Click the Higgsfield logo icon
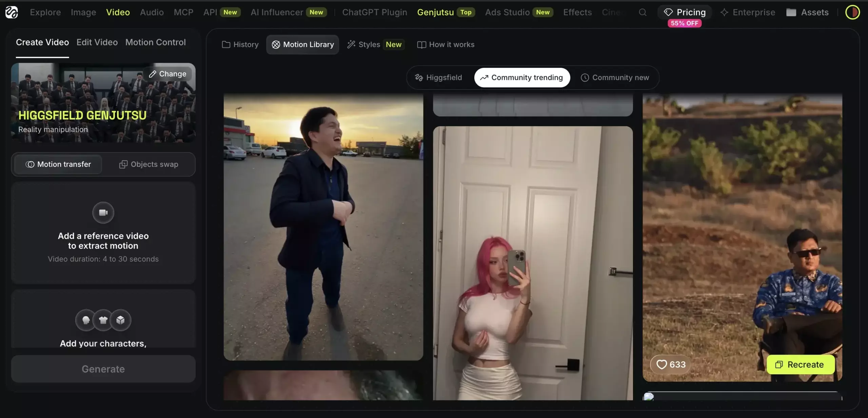The image size is (868, 418). point(12,12)
